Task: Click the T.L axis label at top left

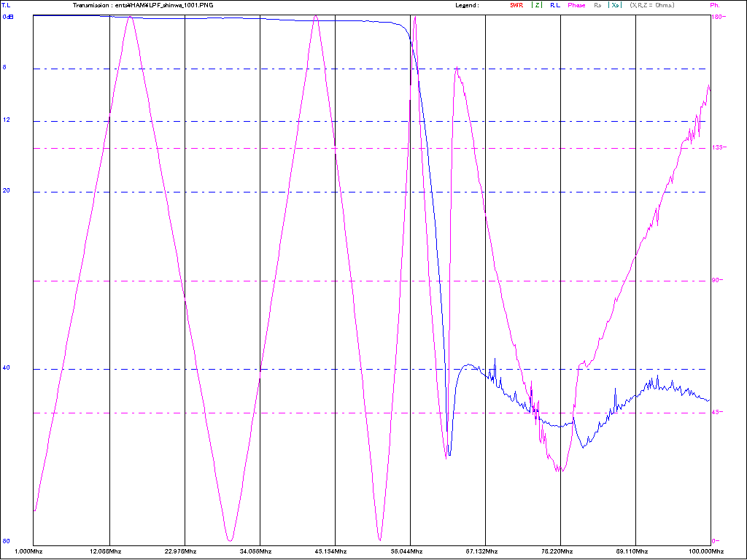Action: 7,5
